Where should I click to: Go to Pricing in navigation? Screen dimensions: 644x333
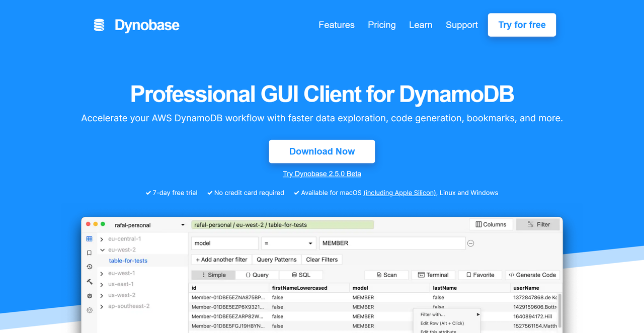(x=382, y=25)
